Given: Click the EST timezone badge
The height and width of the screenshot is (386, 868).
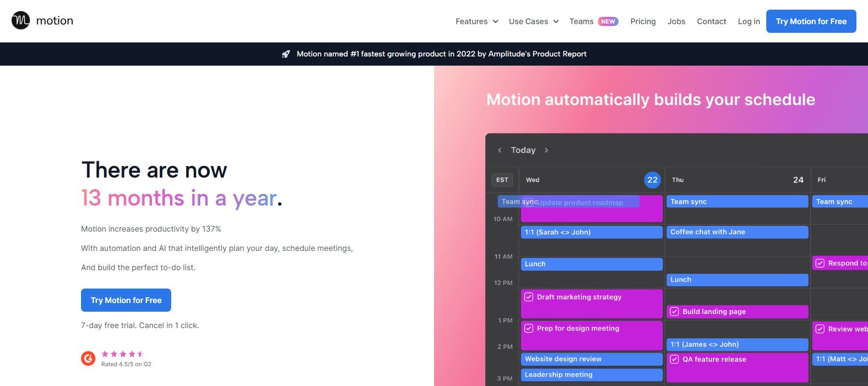Looking at the screenshot, I should (502, 179).
